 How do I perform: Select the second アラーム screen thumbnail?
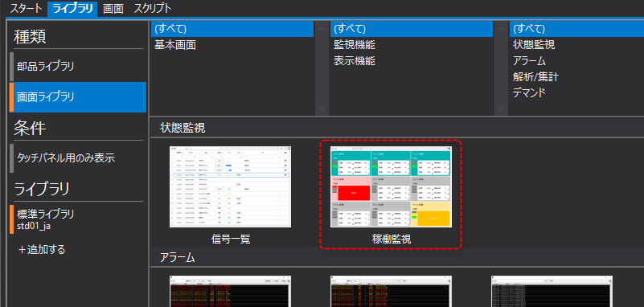click(391, 291)
